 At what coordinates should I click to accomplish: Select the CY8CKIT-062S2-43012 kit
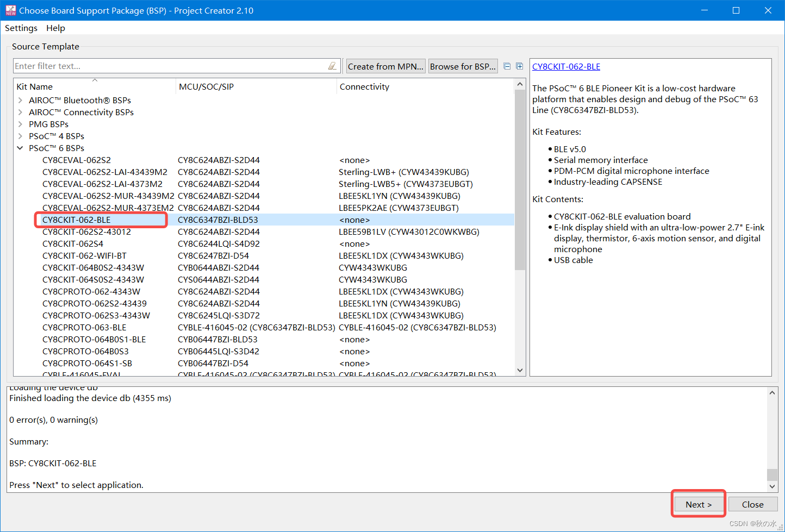click(x=86, y=231)
